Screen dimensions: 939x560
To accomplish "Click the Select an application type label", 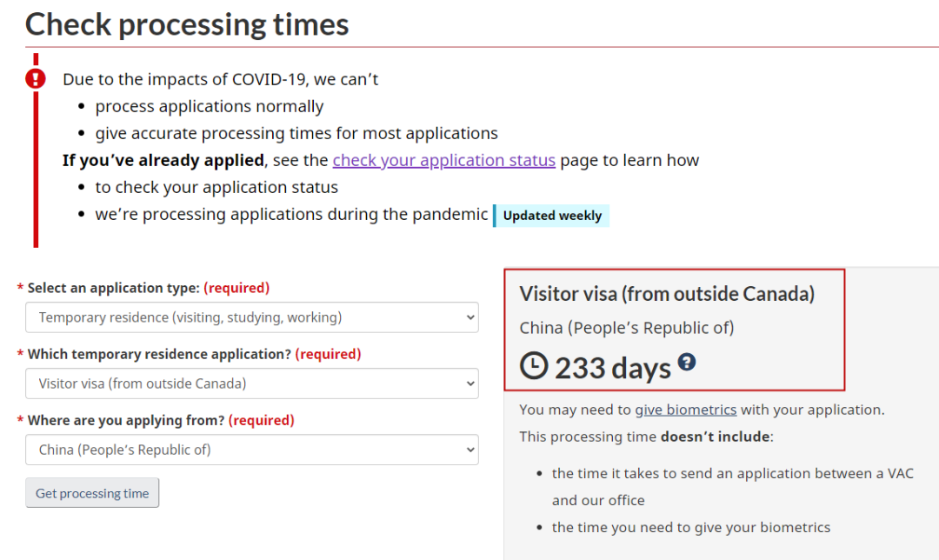I will [113, 288].
